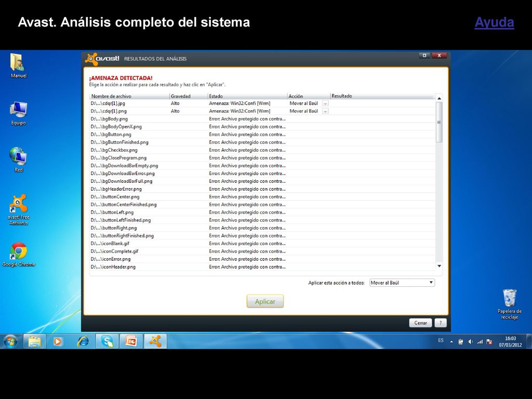Select the bgDownloadBarError.png row
Image resolution: width=532 pixels, height=399 pixels.
tap(262, 174)
